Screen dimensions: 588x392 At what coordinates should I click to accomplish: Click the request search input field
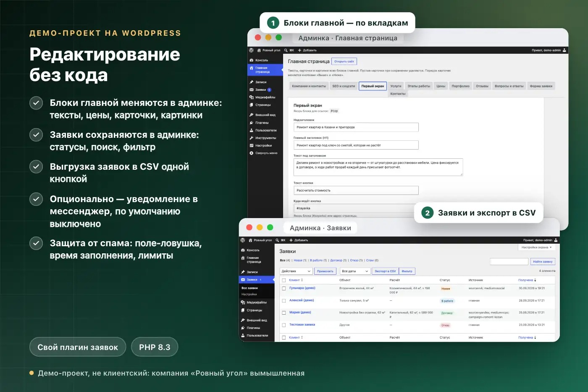[x=509, y=261]
